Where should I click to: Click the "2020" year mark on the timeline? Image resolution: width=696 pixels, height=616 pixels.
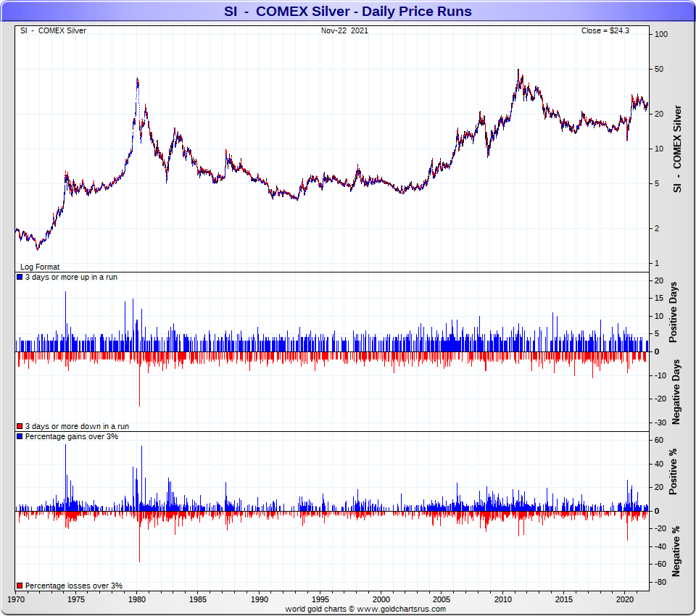pos(626,600)
